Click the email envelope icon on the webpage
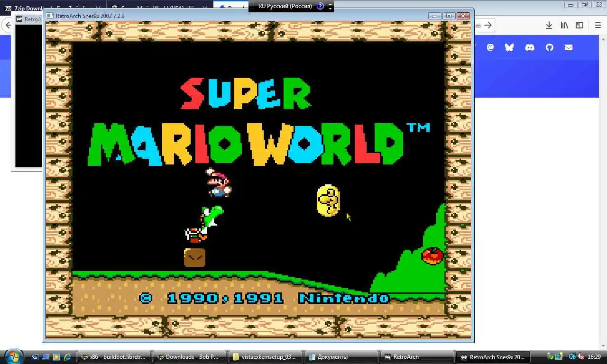607x364 pixels. [x=569, y=47]
